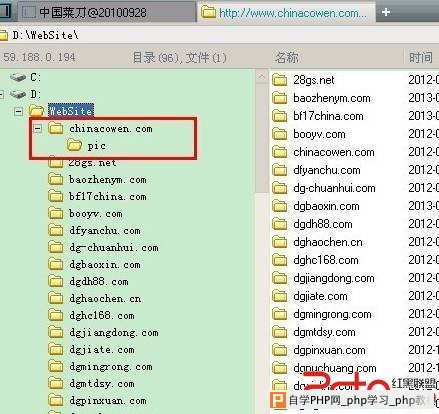Viewport: 439px width, 414px height.
Task: Select the D: drive icon
Action: [18, 94]
